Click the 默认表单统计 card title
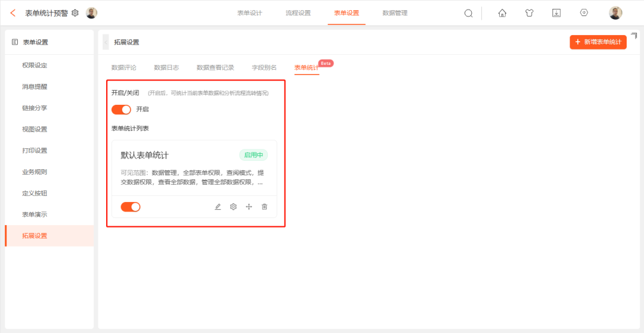Image resolution: width=644 pixels, height=333 pixels. click(144, 155)
